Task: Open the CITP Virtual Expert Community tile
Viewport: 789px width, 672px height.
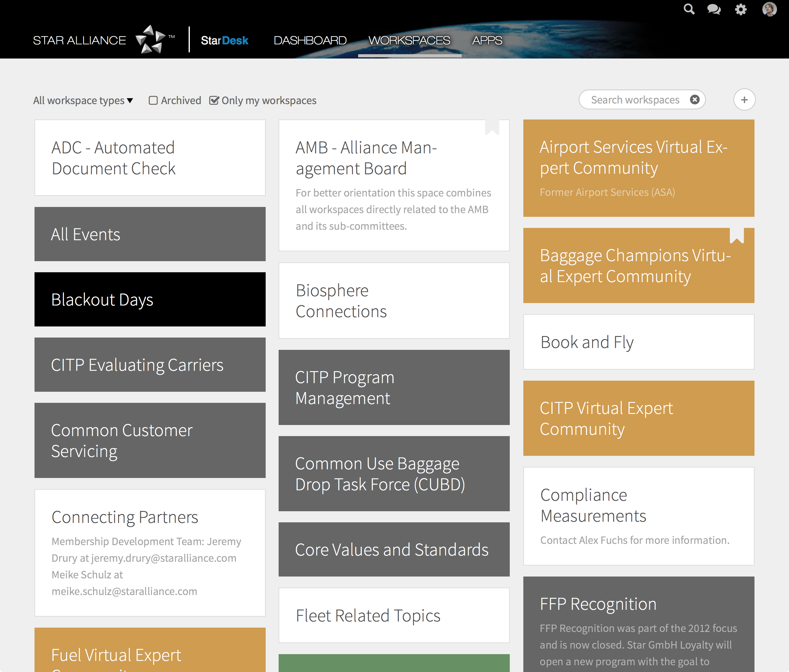Action: click(x=639, y=418)
